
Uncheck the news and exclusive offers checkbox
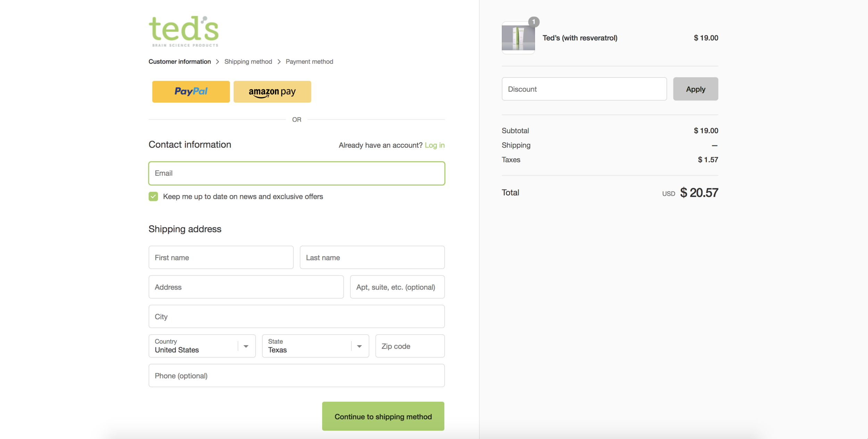[x=153, y=196]
